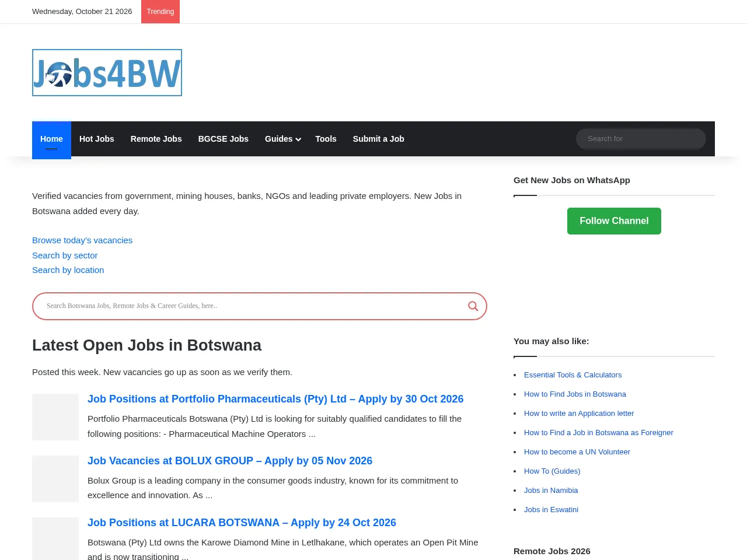This screenshot has width=747, height=560.
Task: Open How to Find a Job as Foreigner
Action: 599,433
